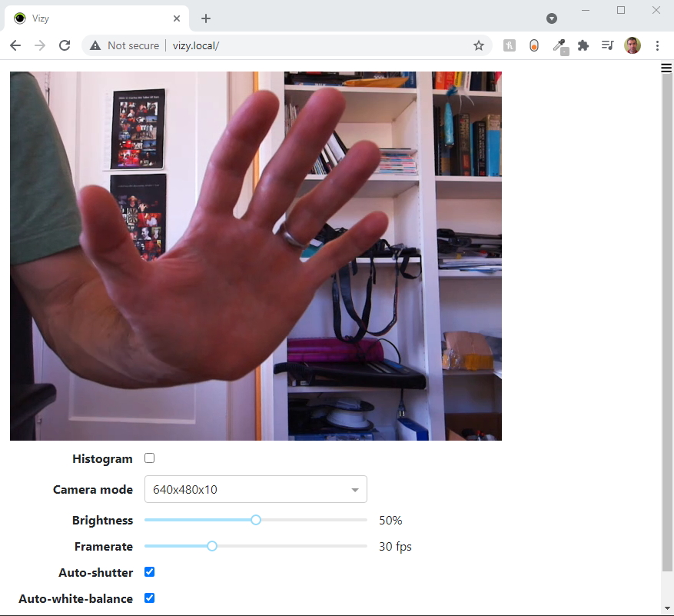Open the Extensions puzzle piece menu
Image resolution: width=674 pixels, height=616 pixels.
[583, 45]
